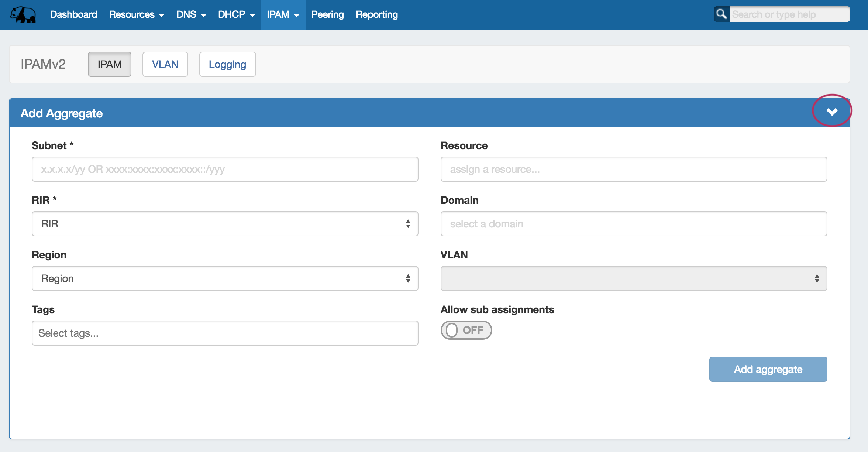Viewport: 868px width, 452px height.
Task: Go to Dashboard
Action: pyautogui.click(x=73, y=15)
